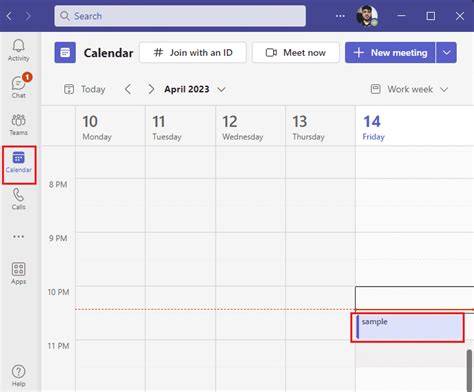Open the Settings and more ellipsis in the title bar
The height and width of the screenshot is (392, 474).
[340, 16]
